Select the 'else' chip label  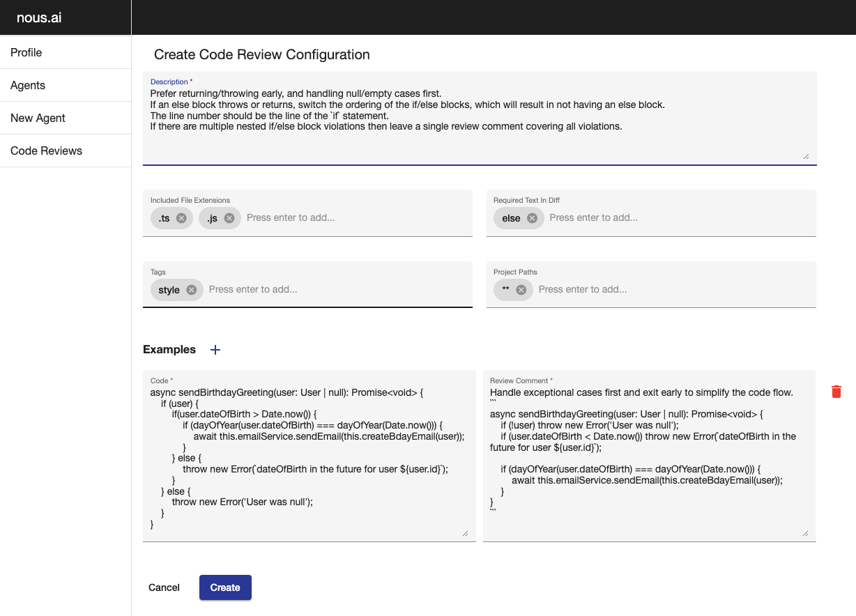point(511,218)
